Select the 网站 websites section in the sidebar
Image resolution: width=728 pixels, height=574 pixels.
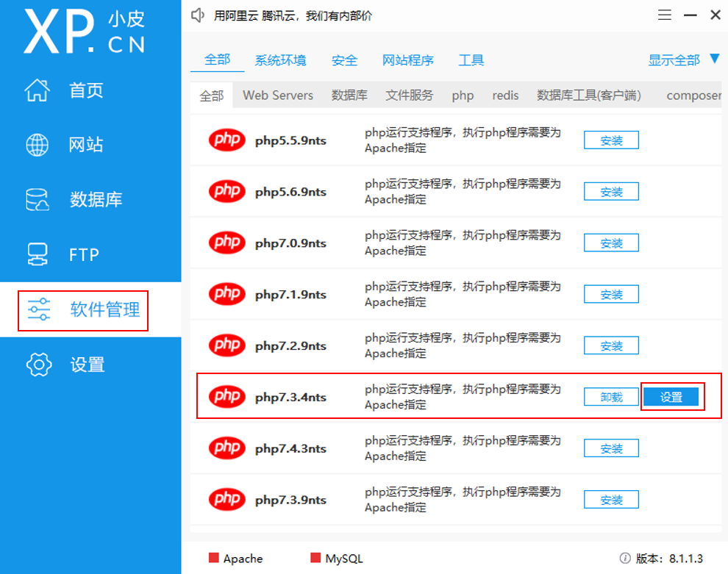point(81,145)
